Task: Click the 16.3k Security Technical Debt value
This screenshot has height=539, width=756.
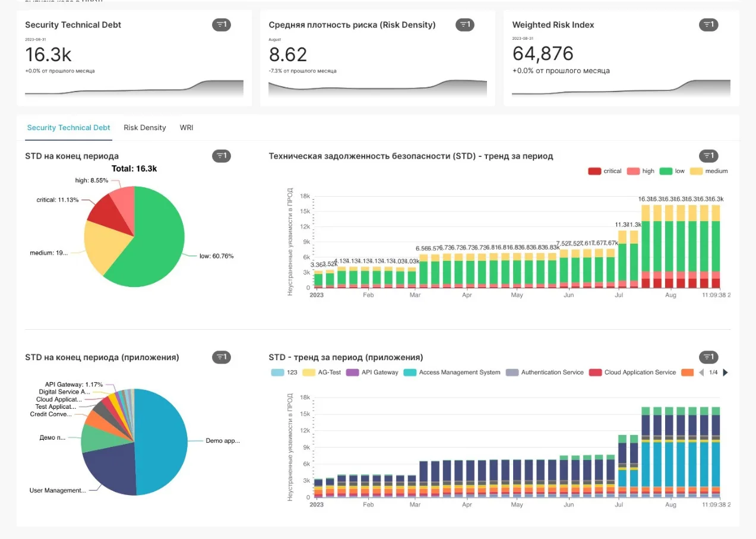Action: pos(48,55)
